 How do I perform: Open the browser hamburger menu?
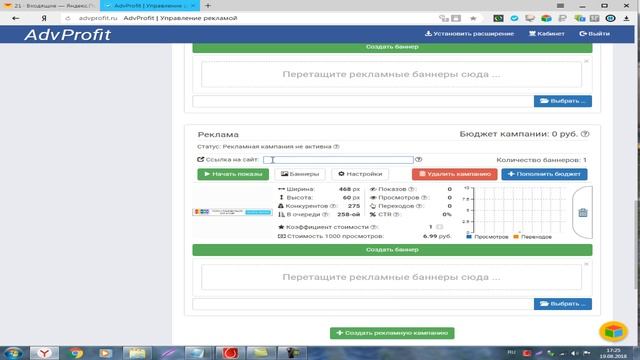pos(560,6)
